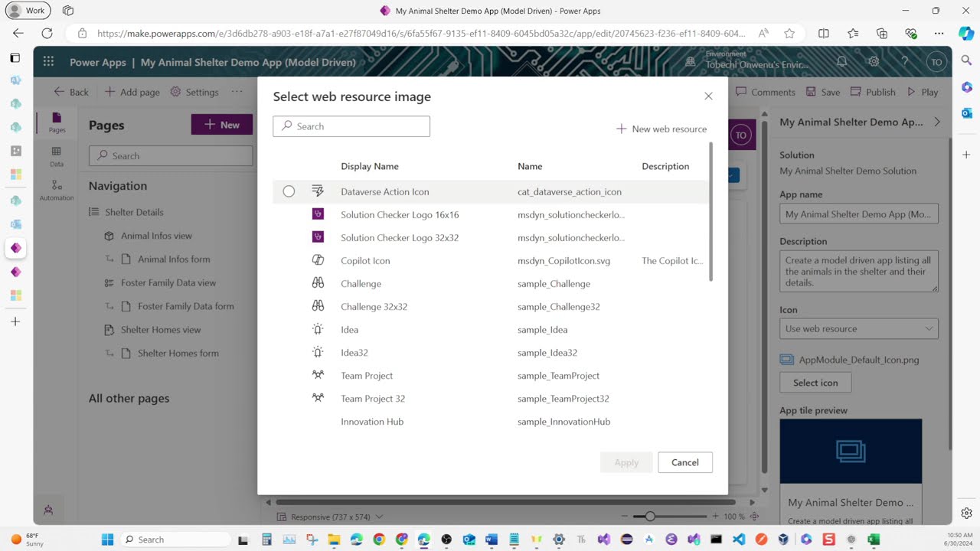
Task: Click the Pages search field
Action: click(x=171, y=156)
